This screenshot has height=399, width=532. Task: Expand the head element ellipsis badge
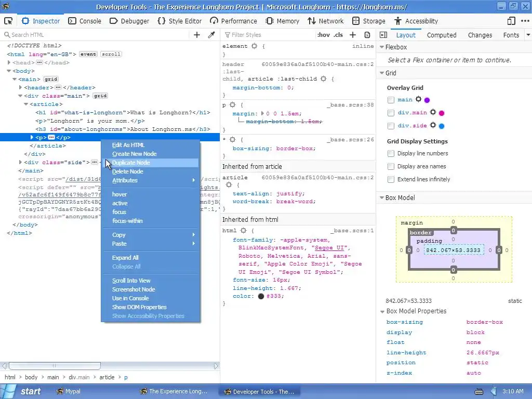(x=39, y=62)
